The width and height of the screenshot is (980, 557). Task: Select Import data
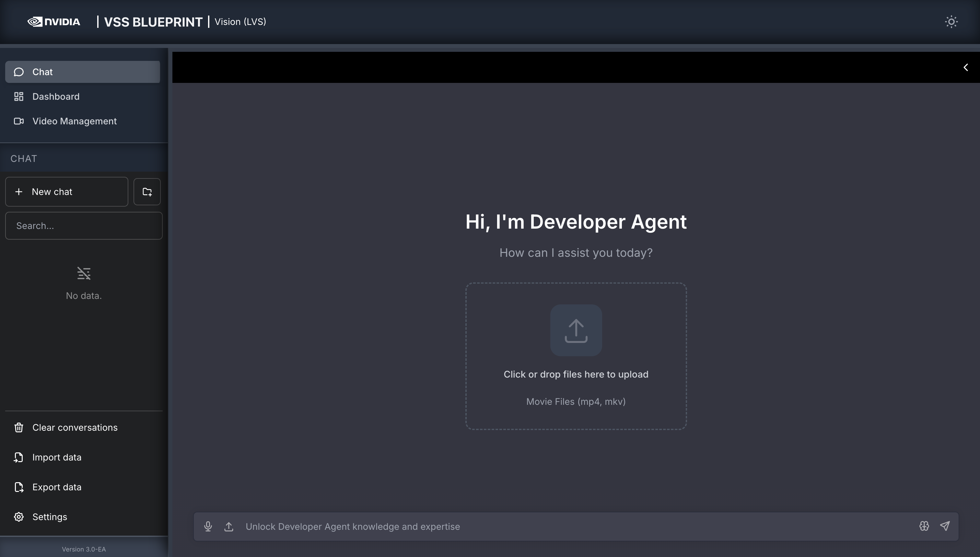click(57, 457)
